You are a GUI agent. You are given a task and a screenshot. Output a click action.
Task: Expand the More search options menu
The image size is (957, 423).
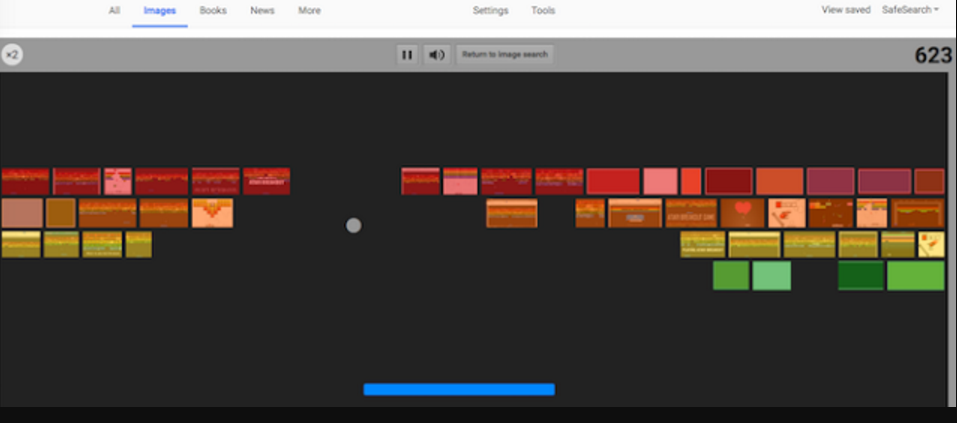coord(309,10)
